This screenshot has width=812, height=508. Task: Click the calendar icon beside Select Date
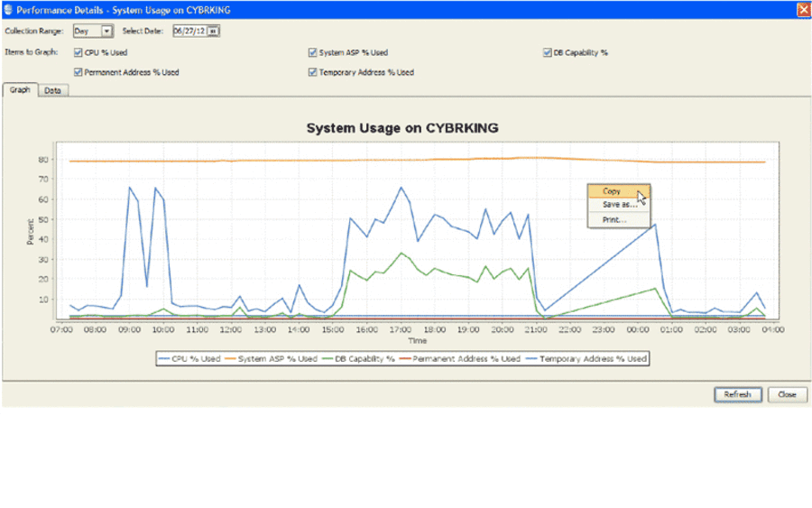(213, 31)
